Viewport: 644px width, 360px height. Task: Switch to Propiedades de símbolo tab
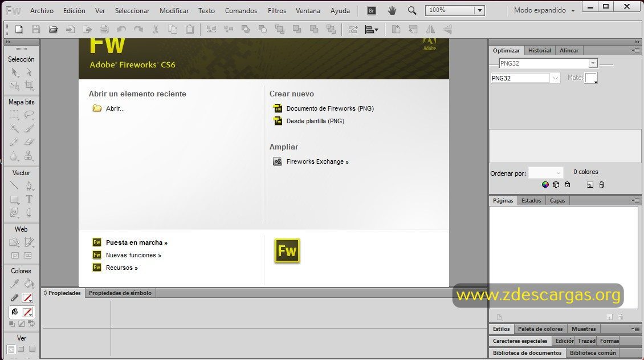coord(120,293)
